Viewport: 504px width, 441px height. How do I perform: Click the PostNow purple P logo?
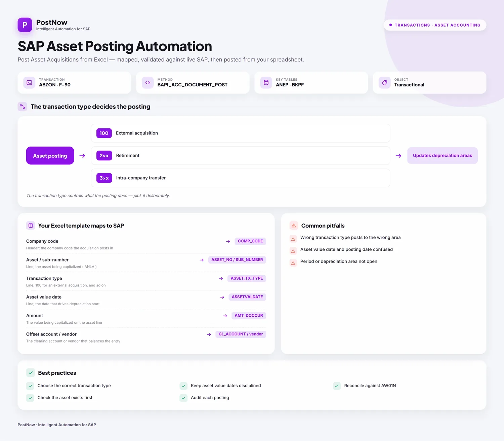pos(25,25)
